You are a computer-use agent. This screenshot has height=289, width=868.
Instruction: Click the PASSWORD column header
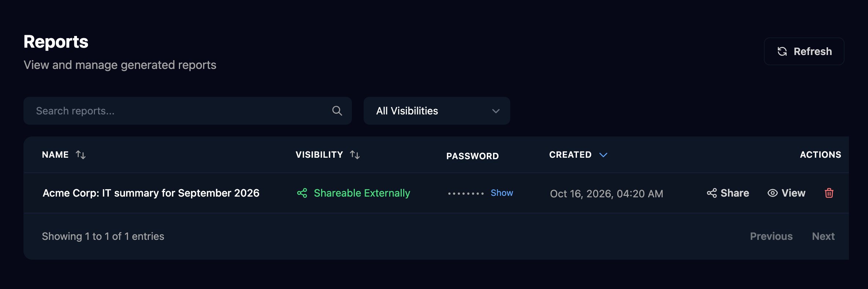[472, 156]
